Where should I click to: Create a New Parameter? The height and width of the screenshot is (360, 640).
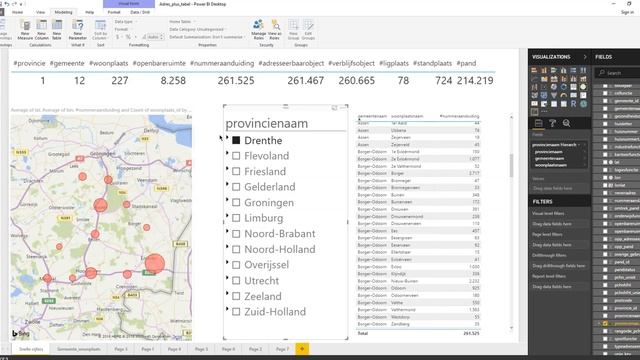pyautogui.click(x=78, y=29)
